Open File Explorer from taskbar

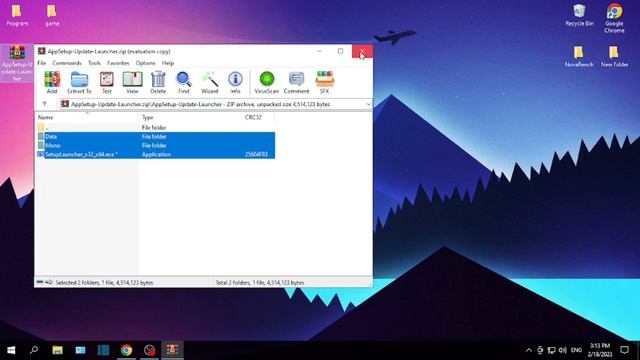click(57, 350)
